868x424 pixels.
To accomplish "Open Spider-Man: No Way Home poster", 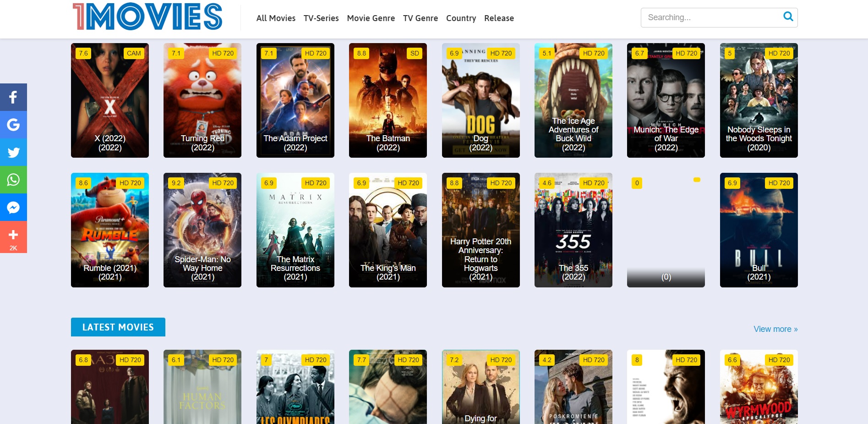I will (202, 230).
